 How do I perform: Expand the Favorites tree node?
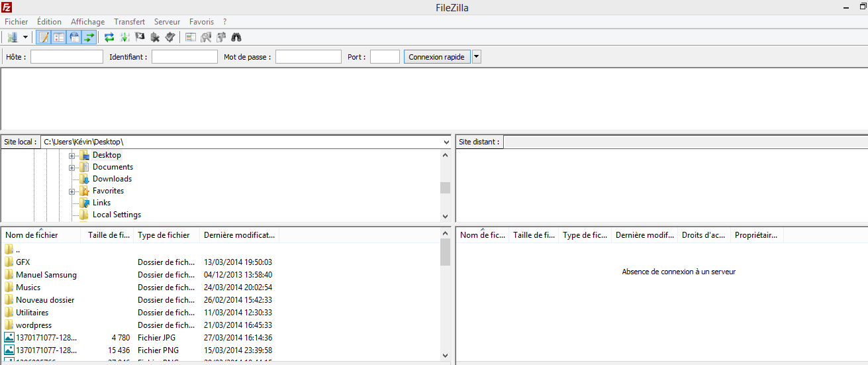72,191
